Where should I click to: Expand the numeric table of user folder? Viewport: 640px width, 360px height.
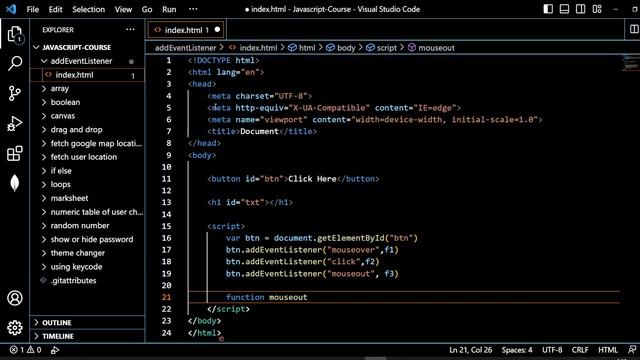87,212
